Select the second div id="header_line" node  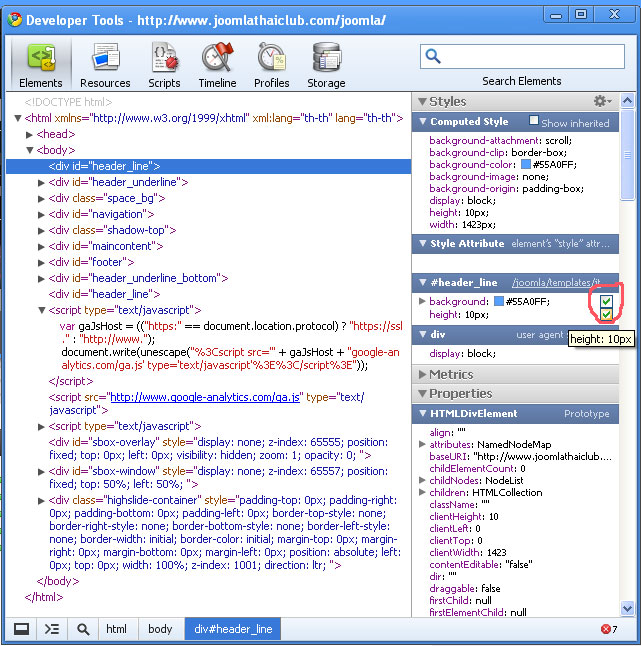[104, 295]
